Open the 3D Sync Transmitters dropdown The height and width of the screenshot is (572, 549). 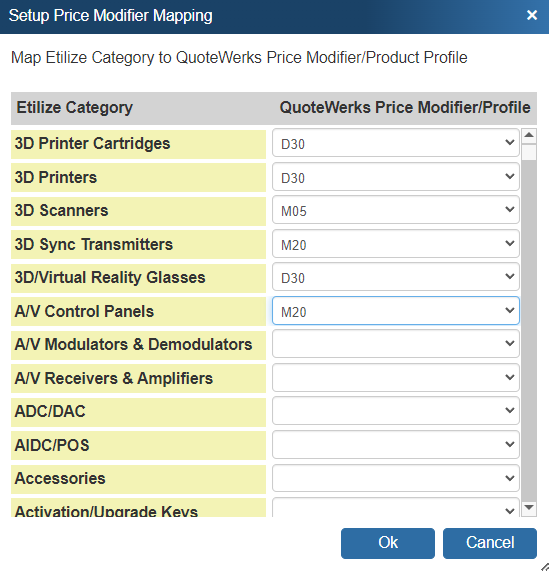[396, 244]
